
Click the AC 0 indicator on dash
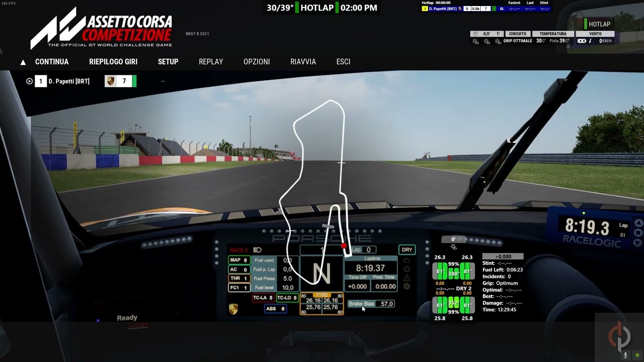pos(239,269)
